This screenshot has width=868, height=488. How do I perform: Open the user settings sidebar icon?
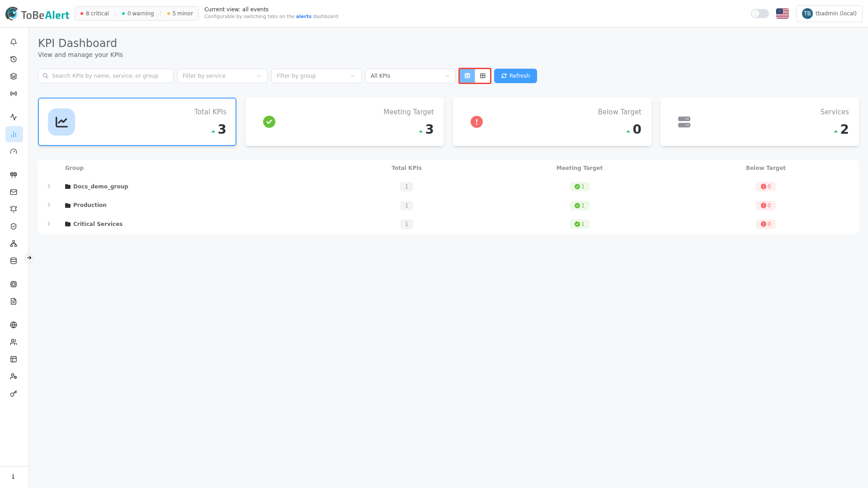(14, 376)
